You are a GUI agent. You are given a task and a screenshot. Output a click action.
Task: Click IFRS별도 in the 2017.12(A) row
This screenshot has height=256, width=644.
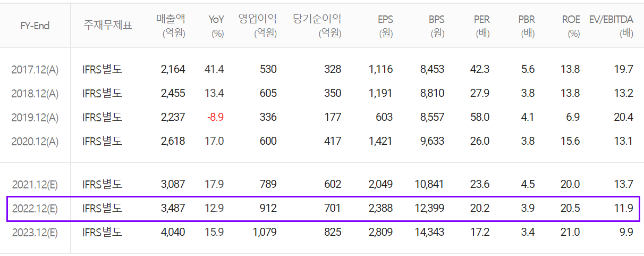(103, 69)
